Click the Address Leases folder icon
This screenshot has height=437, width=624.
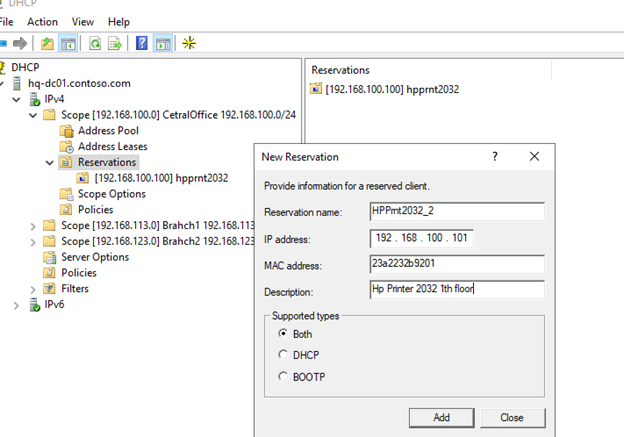(x=66, y=146)
